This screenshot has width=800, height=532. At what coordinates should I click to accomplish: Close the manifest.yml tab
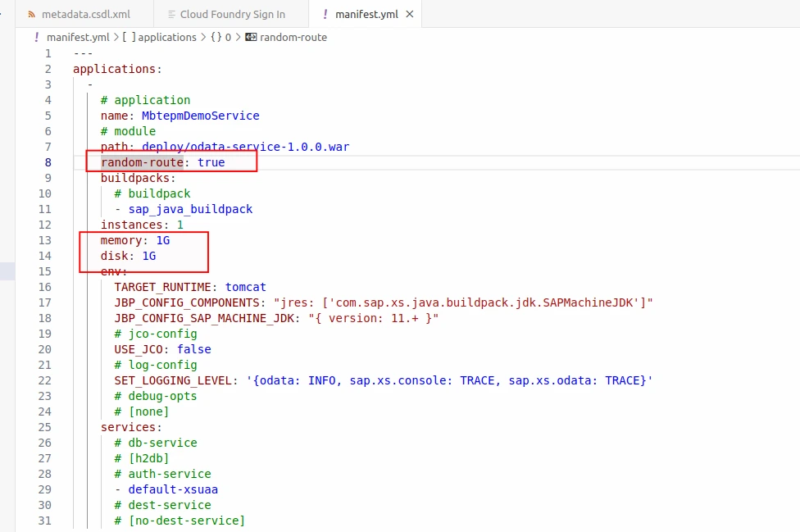pyautogui.click(x=410, y=14)
